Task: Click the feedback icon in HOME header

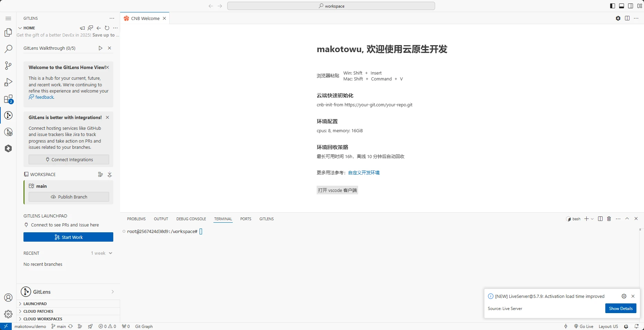Action: point(90,28)
